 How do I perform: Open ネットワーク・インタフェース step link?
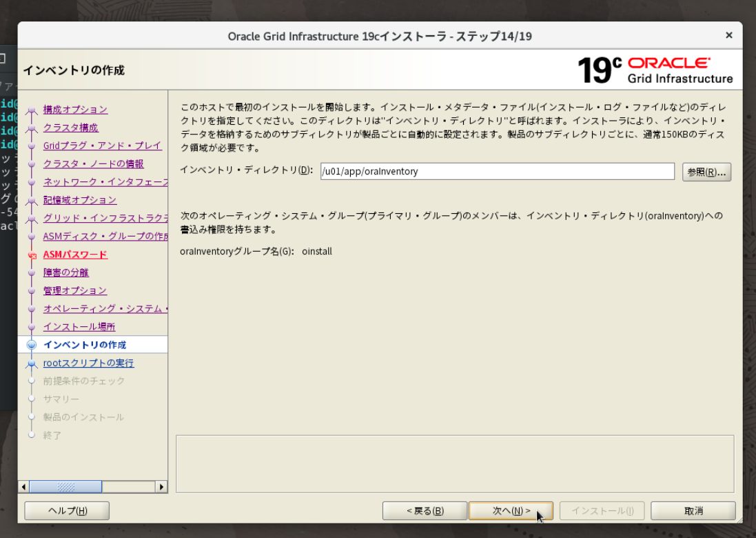tap(105, 182)
